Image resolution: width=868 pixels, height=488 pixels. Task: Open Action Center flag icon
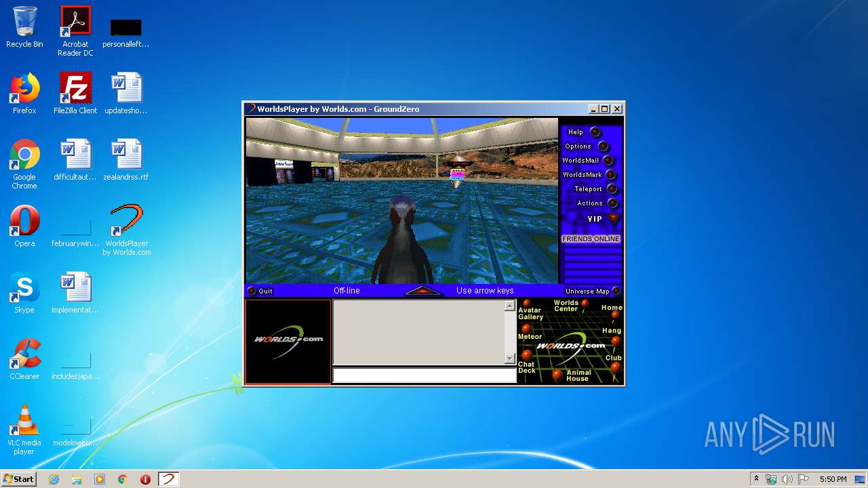pos(804,479)
